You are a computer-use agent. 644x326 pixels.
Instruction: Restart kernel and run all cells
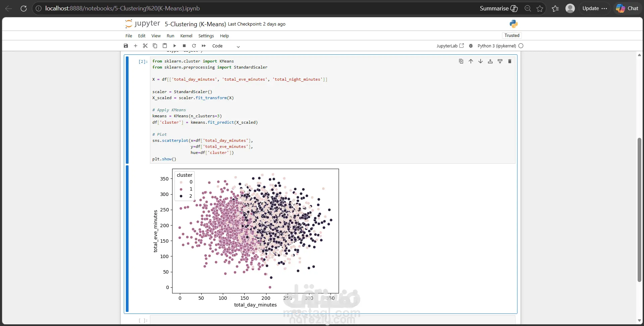pos(204,46)
